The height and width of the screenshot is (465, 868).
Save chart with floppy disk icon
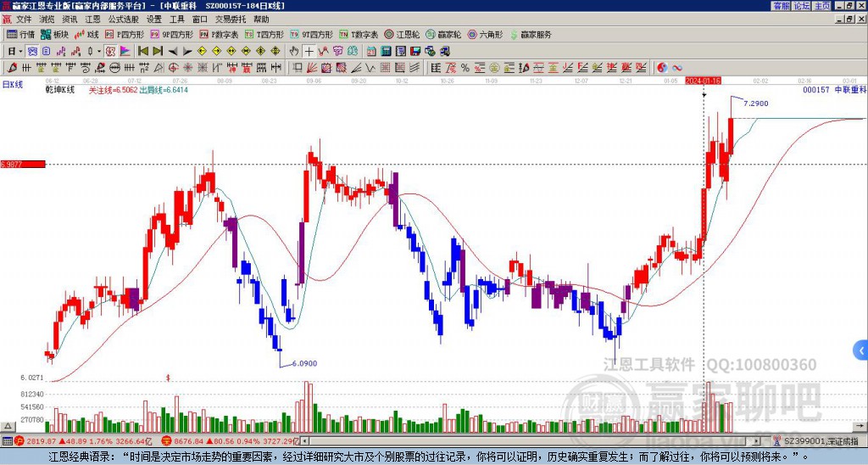(x=415, y=52)
